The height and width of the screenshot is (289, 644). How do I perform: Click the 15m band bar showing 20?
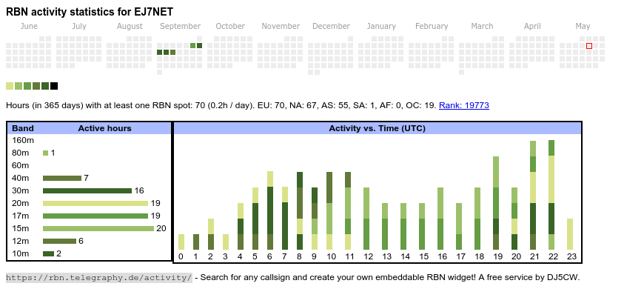(x=98, y=228)
